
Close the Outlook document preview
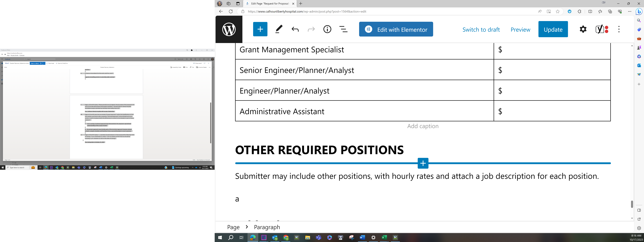[209, 63]
